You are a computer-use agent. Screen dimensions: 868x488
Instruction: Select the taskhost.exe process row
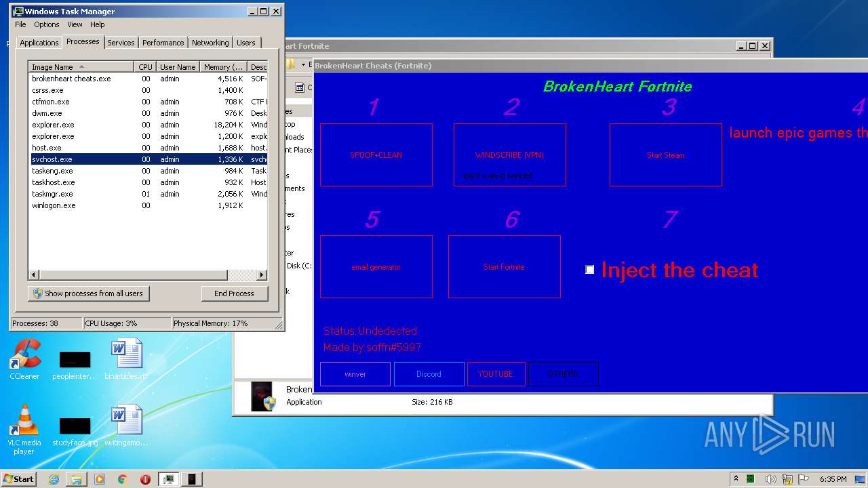(x=148, y=182)
